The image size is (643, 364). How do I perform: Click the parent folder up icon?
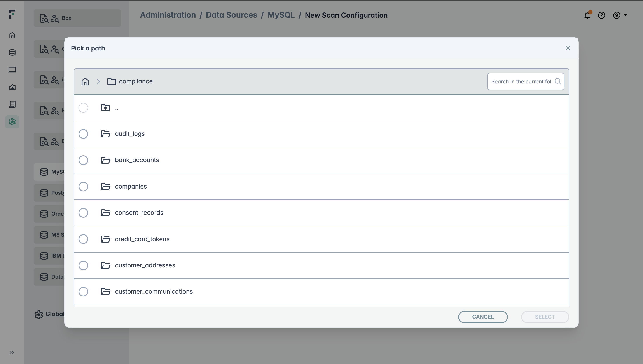click(105, 108)
